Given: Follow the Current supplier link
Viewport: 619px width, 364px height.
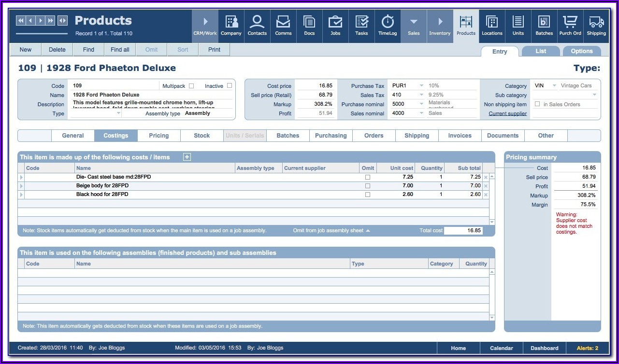Looking at the screenshot, I should click(507, 114).
